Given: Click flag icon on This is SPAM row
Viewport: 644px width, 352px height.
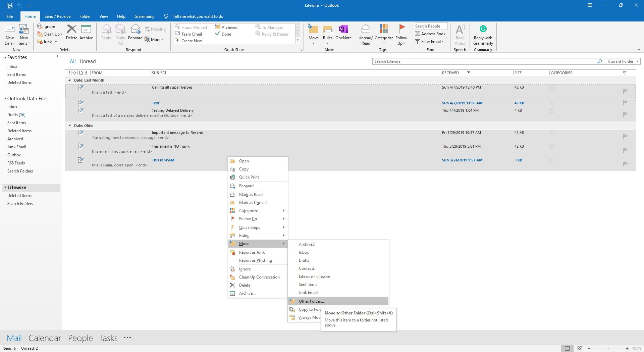Looking at the screenshot, I should click(625, 164).
